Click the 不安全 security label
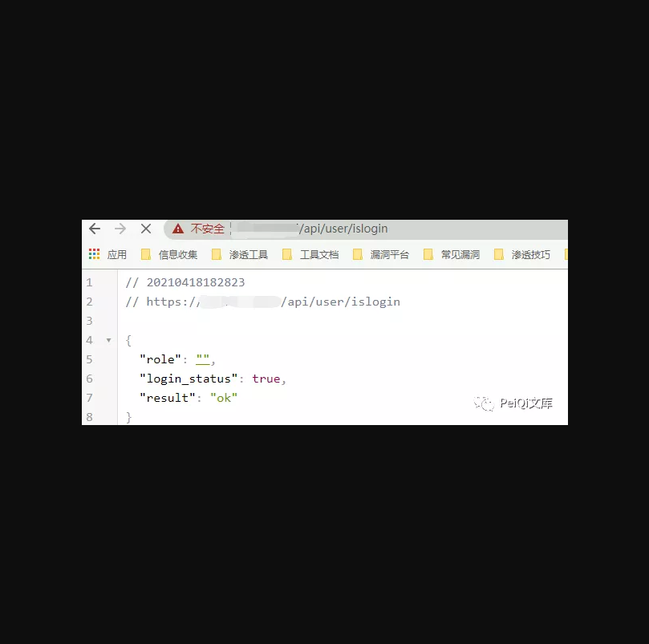 207,229
